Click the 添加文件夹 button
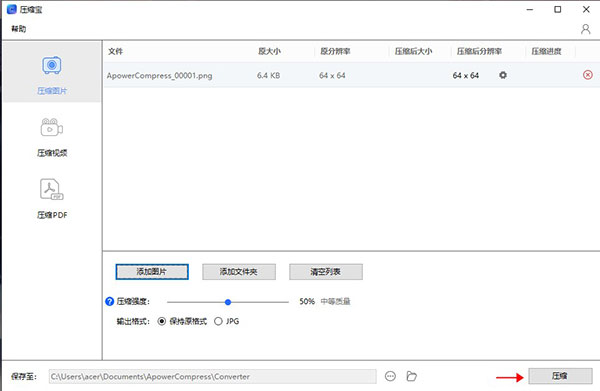Image resolution: width=600 pixels, height=391 pixels. pyautogui.click(x=239, y=272)
